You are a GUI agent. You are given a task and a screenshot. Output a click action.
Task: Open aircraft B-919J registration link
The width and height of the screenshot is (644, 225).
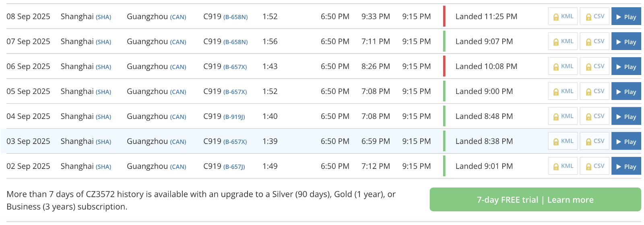(x=234, y=117)
